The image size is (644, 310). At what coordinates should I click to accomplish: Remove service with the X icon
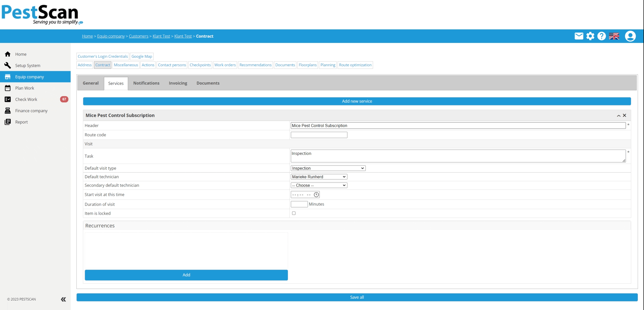tap(625, 115)
